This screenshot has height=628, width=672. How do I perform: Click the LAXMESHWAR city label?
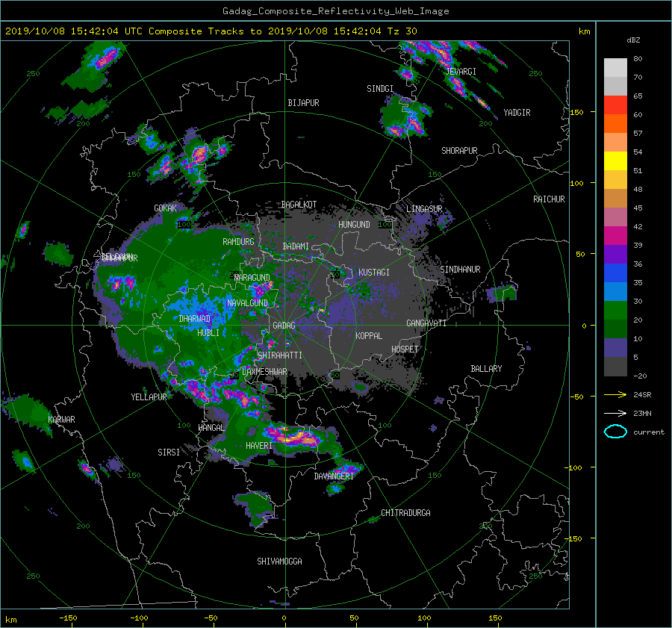264,372
